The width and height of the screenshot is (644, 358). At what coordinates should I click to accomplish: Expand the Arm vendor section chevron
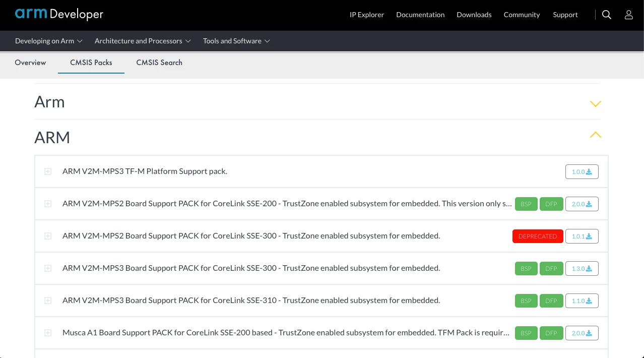(596, 104)
